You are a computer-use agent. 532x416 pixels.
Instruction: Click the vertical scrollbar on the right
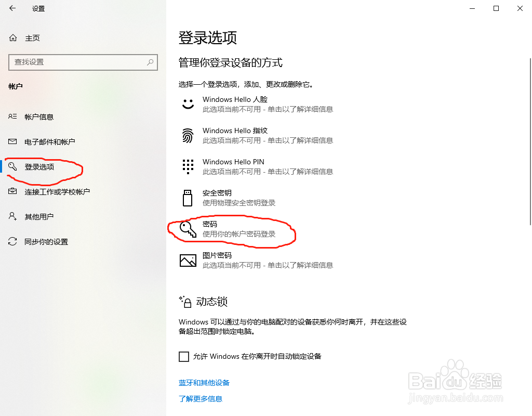click(x=530, y=141)
